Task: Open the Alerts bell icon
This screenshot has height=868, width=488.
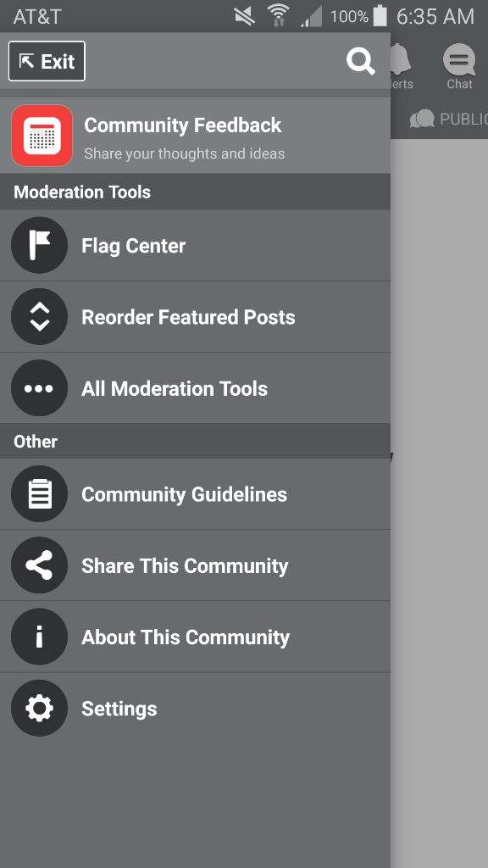Action: 402,66
